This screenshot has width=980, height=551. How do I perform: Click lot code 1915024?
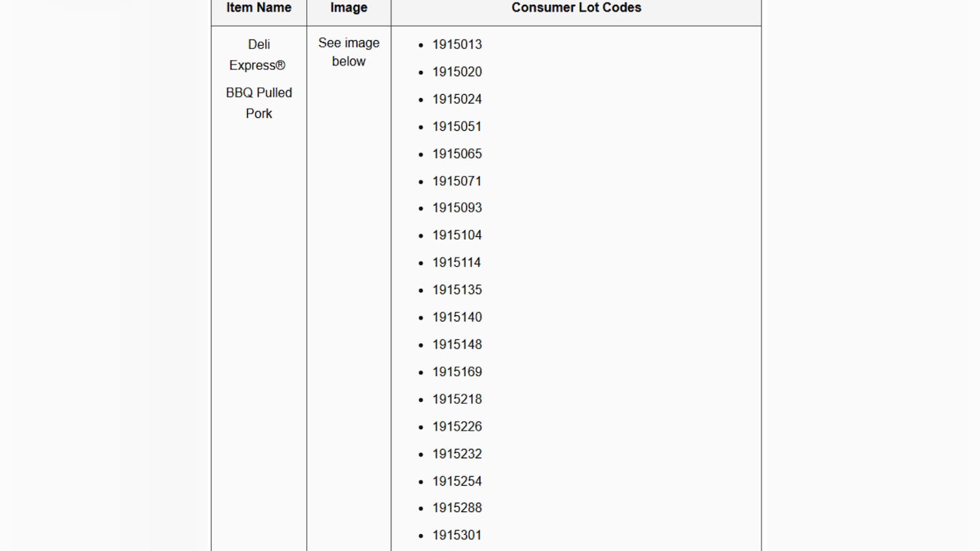[457, 99]
